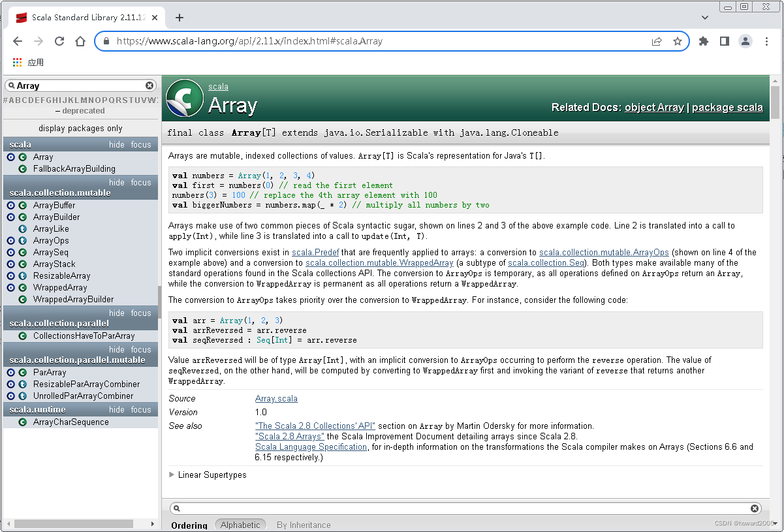784x532 pixels.
Task: Follow the scala.Predef link
Action: 317,253
